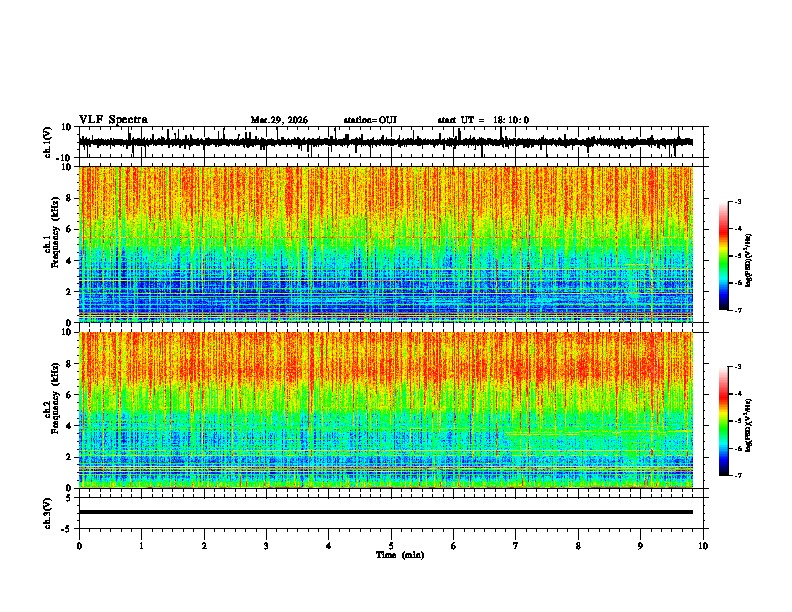
Task: Click the "-3" label on ch.2 color bar
Action: click(738, 367)
